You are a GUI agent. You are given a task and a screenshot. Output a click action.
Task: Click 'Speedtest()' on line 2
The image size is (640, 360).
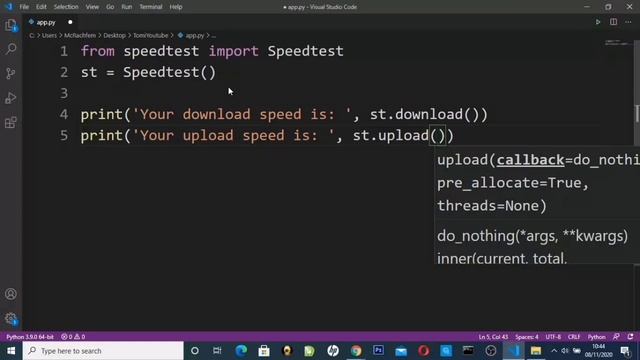(x=169, y=73)
